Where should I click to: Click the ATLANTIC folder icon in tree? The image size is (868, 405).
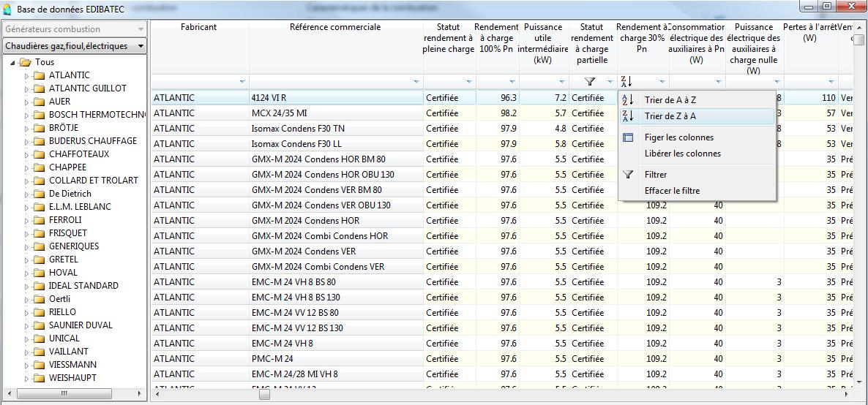39,75
